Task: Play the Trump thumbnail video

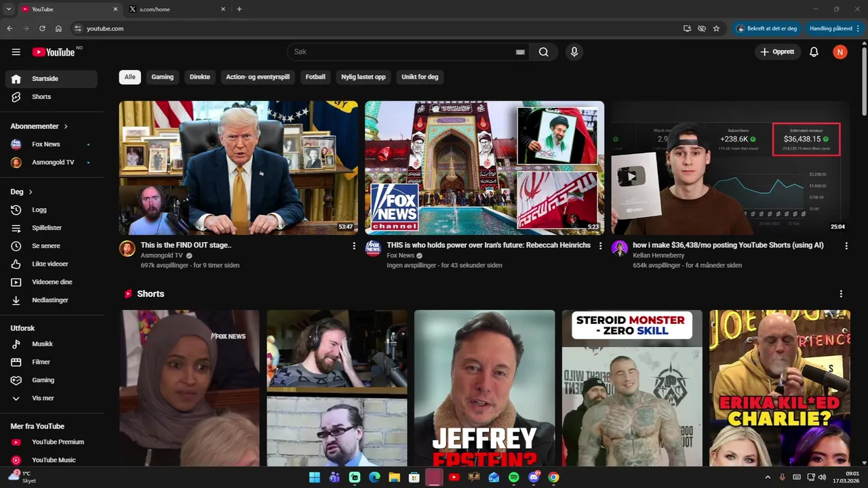Action: point(239,167)
